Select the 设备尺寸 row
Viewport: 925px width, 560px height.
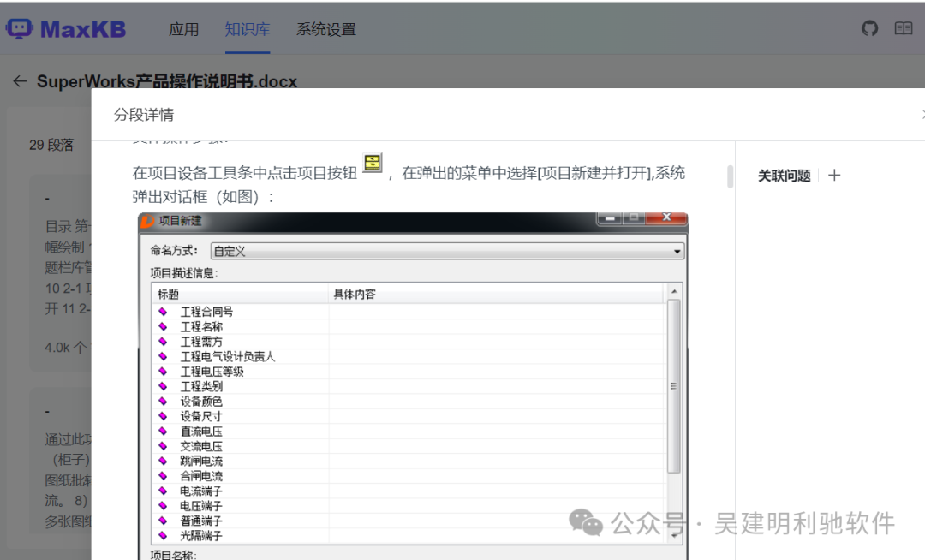click(409, 416)
